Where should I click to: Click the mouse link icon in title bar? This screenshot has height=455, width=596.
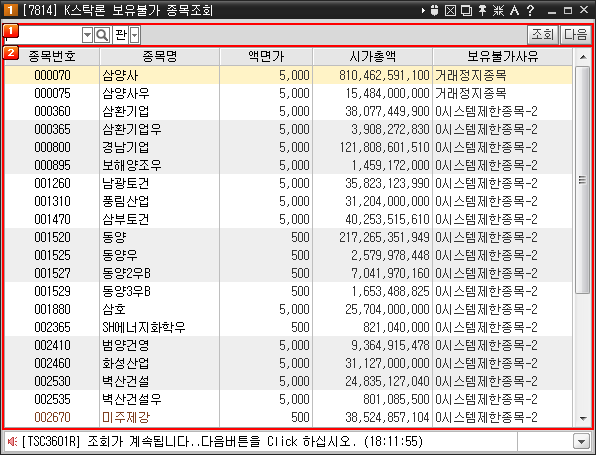click(434, 10)
